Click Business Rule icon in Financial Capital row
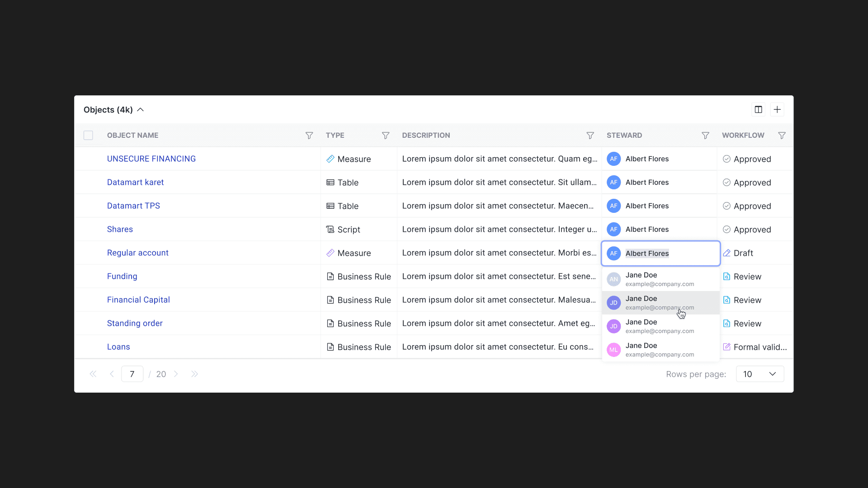This screenshot has height=488, width=868. (330, 300)
